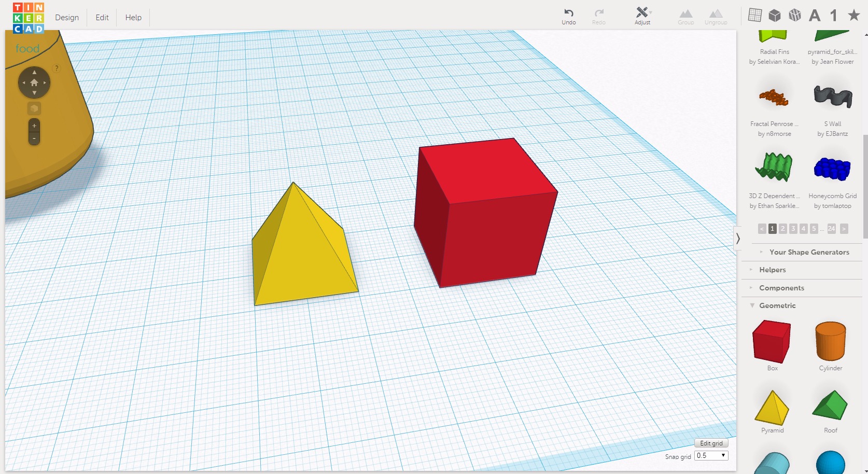The height and width of the screenshot is (474, 868).
Task: Rotate view left with left arrow
Action: tap(23, 82)
